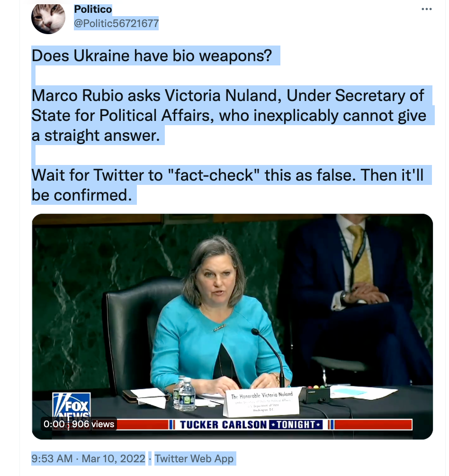This screenshot has width=449, height=476.
Task: Open the Twitter Web App source link
Action: click(194, 458)
